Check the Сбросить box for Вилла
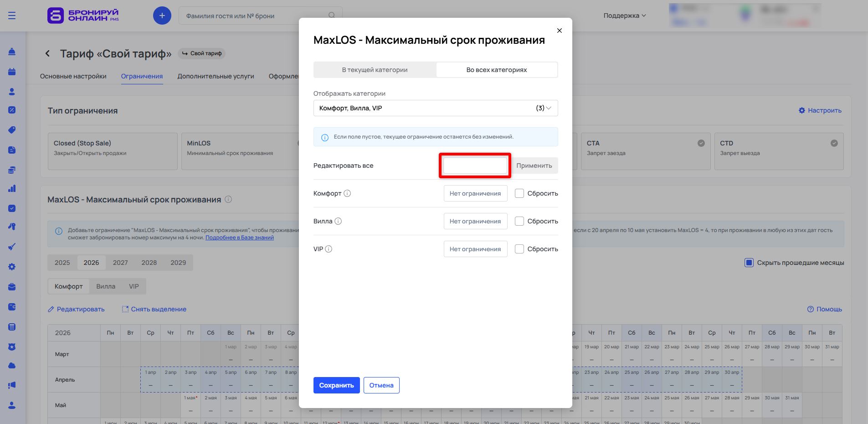Viewport: 868px width, 424px height. (519, 221)
